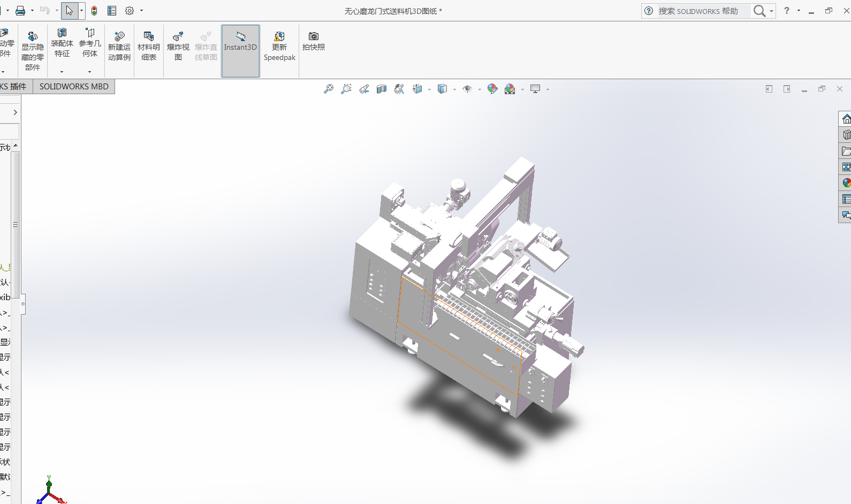Click the 拍快照 snapshot camera icon

coord(313,41)
